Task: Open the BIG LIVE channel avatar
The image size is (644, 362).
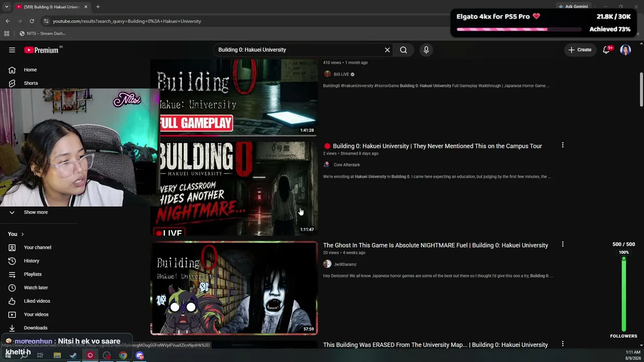Action: 327,74
